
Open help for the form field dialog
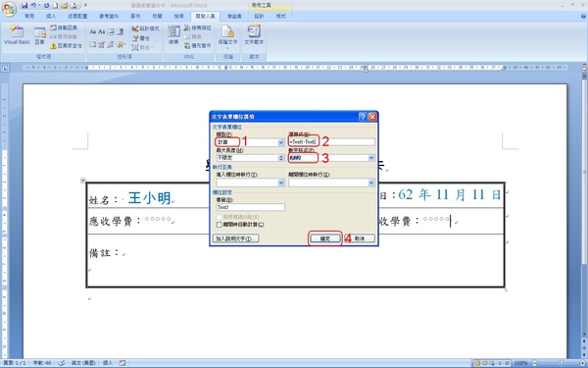(363, 117)
